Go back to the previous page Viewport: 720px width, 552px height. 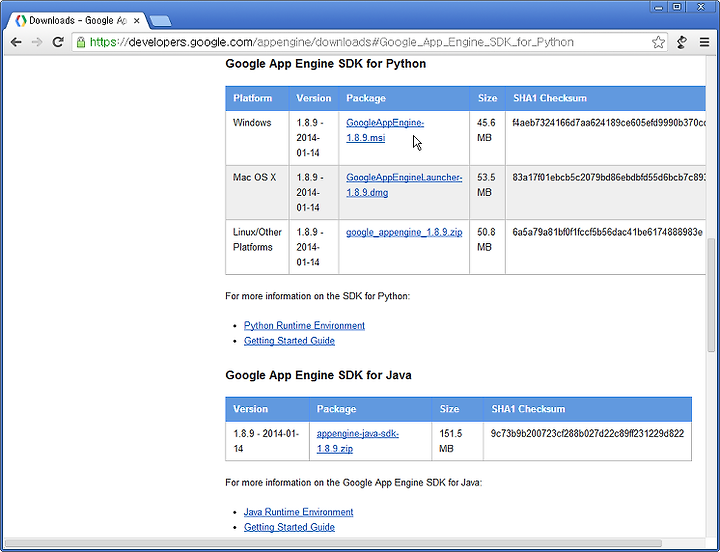(16, 42)
